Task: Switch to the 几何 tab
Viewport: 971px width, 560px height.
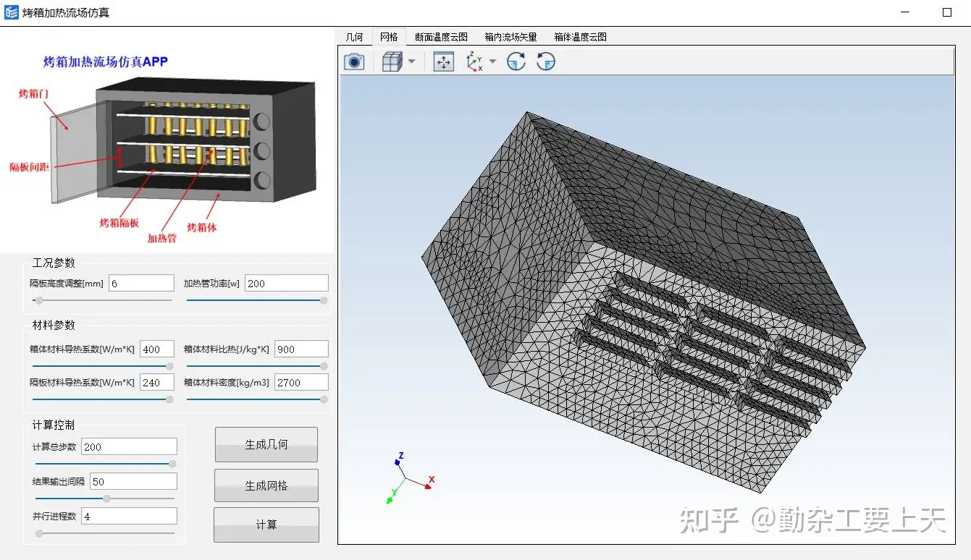Action: [355, 37]
